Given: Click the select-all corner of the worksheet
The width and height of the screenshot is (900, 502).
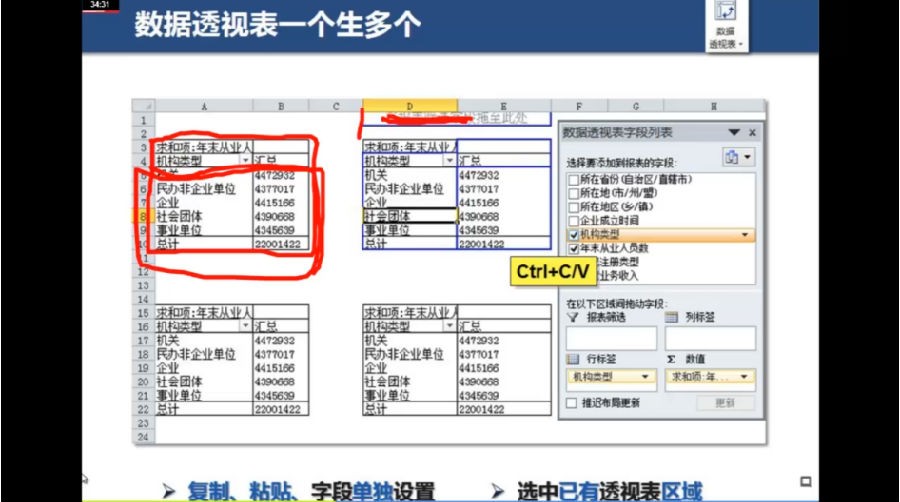Looking at the screenshot, I should 143,106.
